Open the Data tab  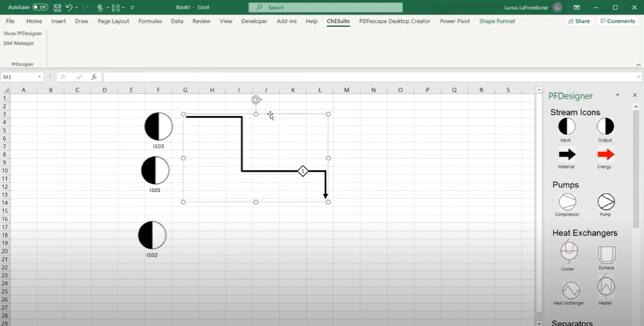click(x=177, y=21)
